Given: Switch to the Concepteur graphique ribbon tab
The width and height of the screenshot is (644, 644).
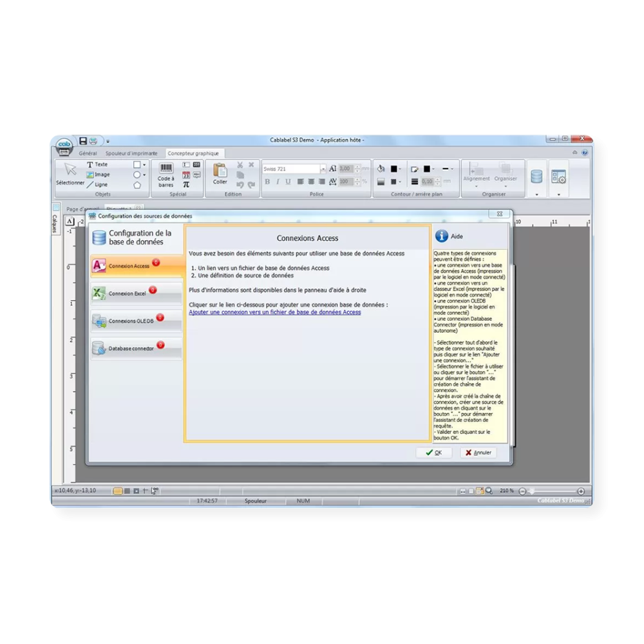Looking at the screenshot, I should tap(194, 153).
